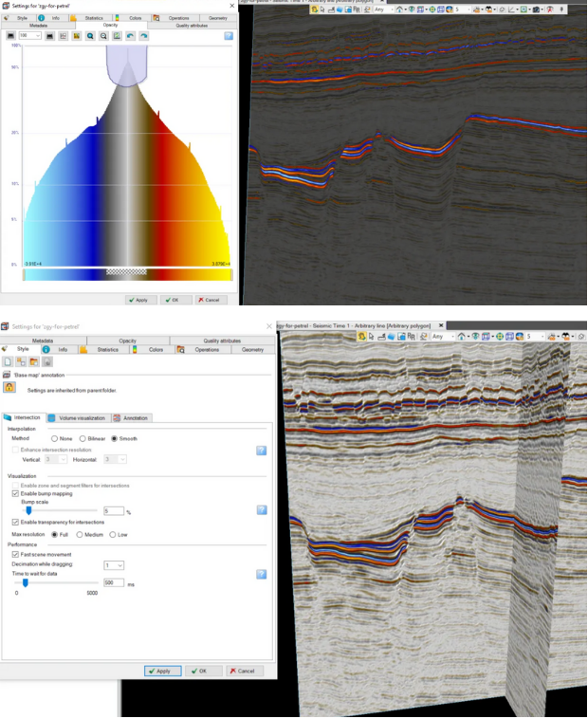Open help icon in Opacity panel

(x=229, y=36)
